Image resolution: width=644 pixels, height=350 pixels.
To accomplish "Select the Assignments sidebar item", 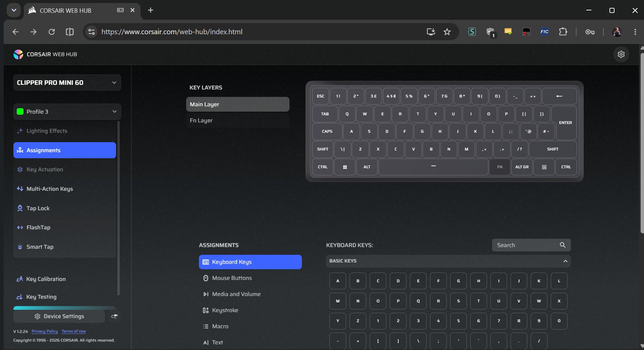I will [x=65, y=150].
